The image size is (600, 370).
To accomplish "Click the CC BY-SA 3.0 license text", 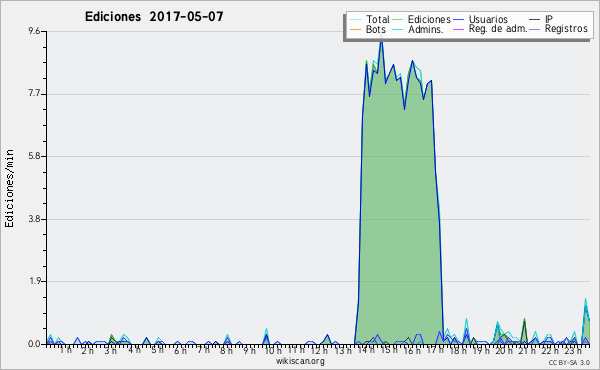I will coord(569,362).
